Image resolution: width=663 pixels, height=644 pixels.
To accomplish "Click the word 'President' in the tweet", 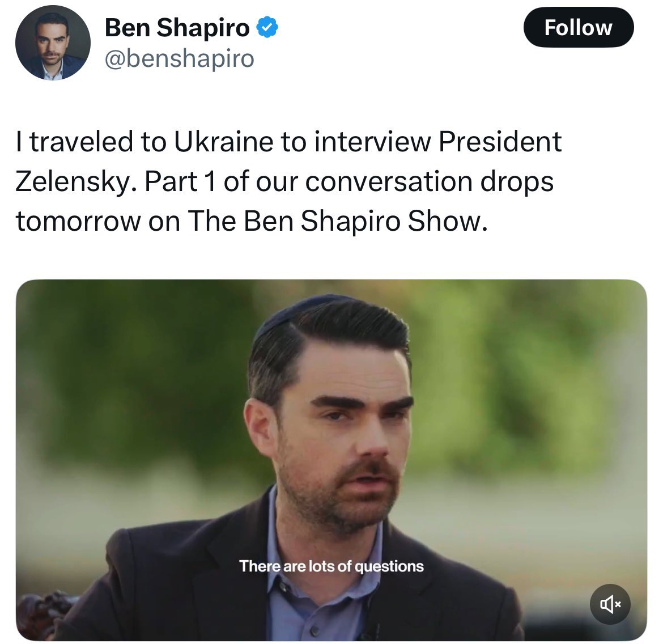I will 500,141.
